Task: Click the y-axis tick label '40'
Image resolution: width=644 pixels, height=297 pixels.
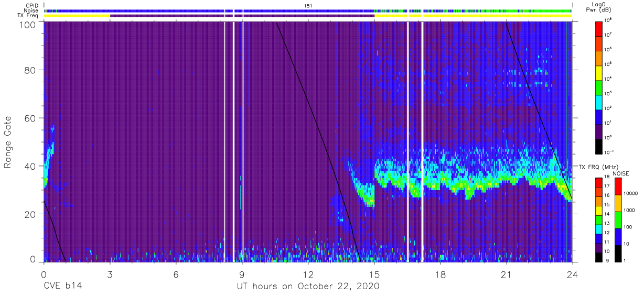Action: pyautogui.click(x=30, y=166)
